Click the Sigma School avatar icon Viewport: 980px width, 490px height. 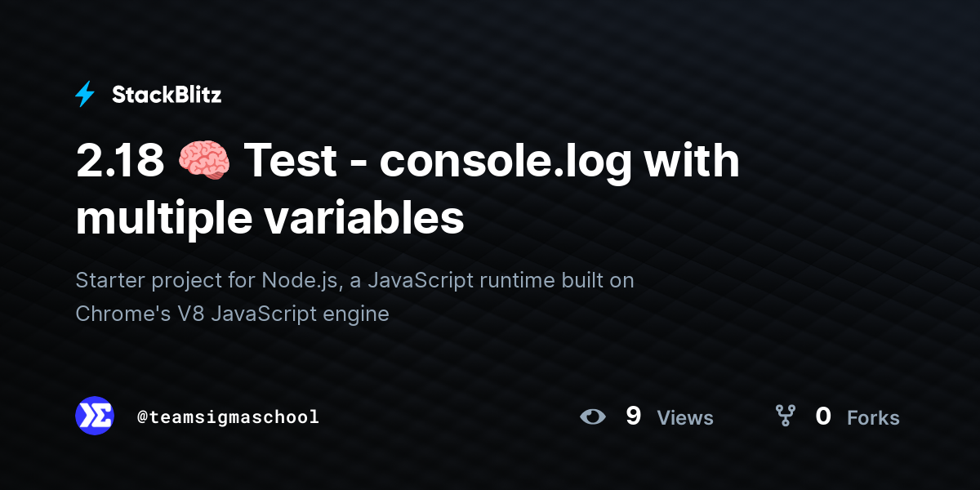coord(95,416)
